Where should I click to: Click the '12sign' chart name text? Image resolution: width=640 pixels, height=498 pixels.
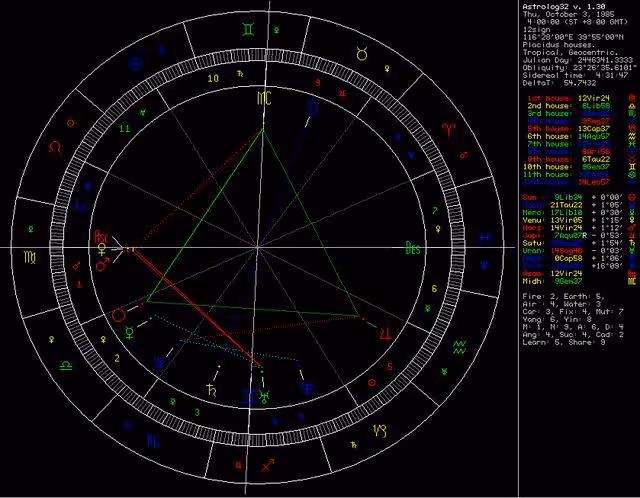(x=536, y=29)
